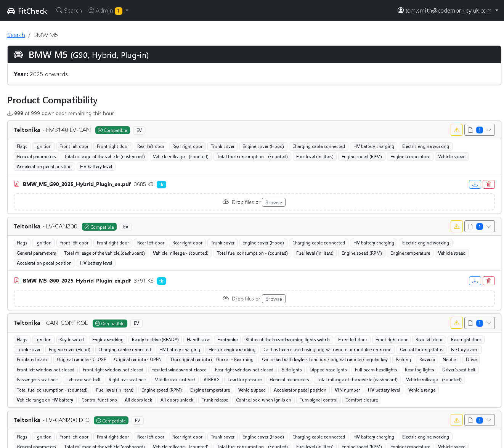
Task: Click the drop zone in FMB140 LV-CAN card
Action: pyautogui.click(x=254, y=202)
